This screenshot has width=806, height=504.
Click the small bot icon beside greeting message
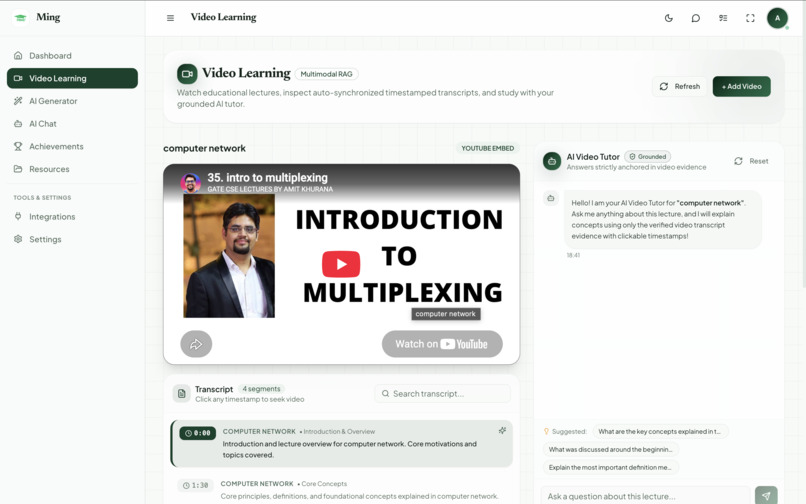[551, 198]
